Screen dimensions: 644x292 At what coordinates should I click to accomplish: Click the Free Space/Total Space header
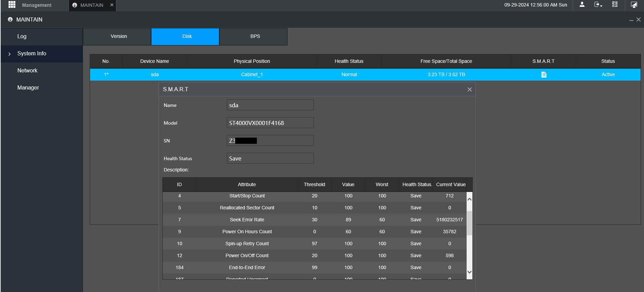(x=446, y=61)
